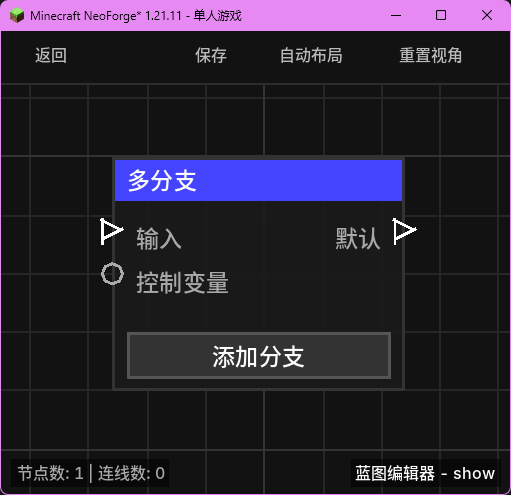Click the Minecraft grass block window icon
Viewport: 511px width, 495px height.
[x=17, y=15]
